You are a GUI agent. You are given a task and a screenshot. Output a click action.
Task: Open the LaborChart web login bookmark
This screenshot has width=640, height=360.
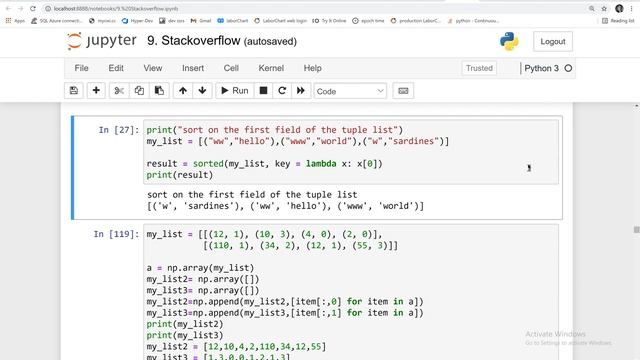coord(280,20)
